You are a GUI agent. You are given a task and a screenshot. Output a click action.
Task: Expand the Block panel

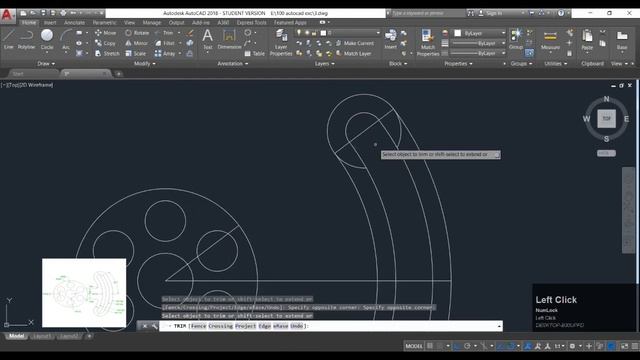(x=398, y=64)
